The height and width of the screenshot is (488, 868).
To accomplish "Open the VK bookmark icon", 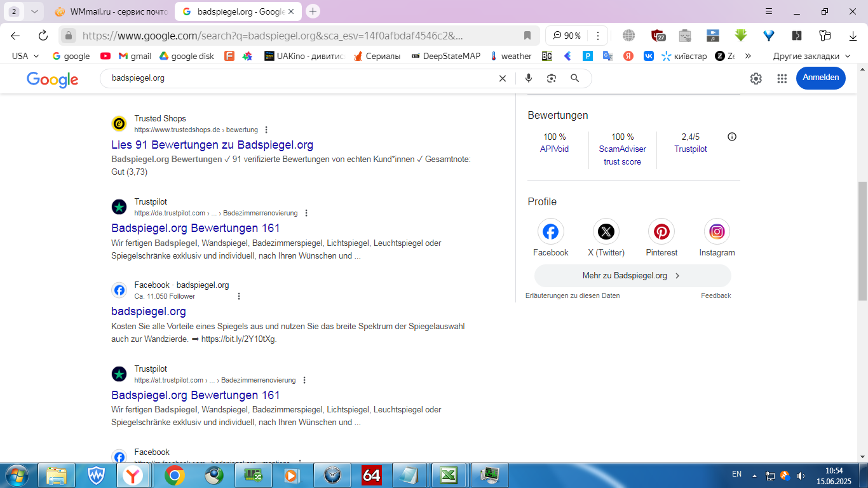I will (648, 56).
